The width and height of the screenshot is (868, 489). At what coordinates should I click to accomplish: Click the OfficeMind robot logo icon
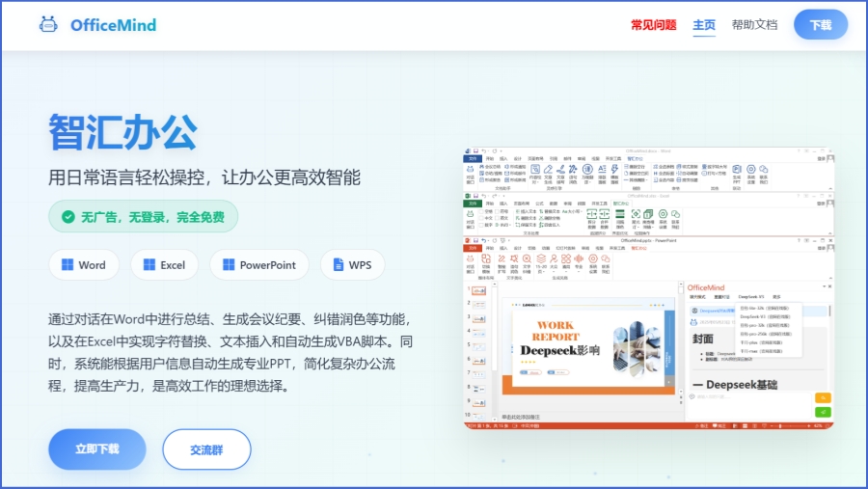pyautogui.click(x=48, y=24)
